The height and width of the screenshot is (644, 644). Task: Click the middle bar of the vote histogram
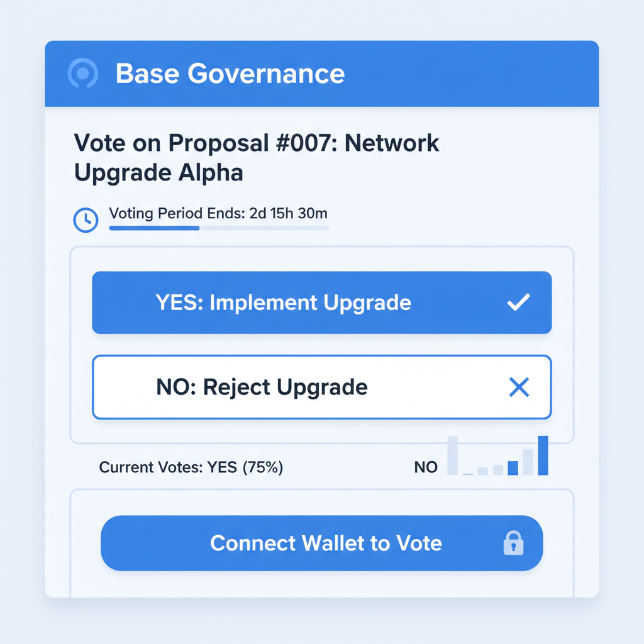498,470
